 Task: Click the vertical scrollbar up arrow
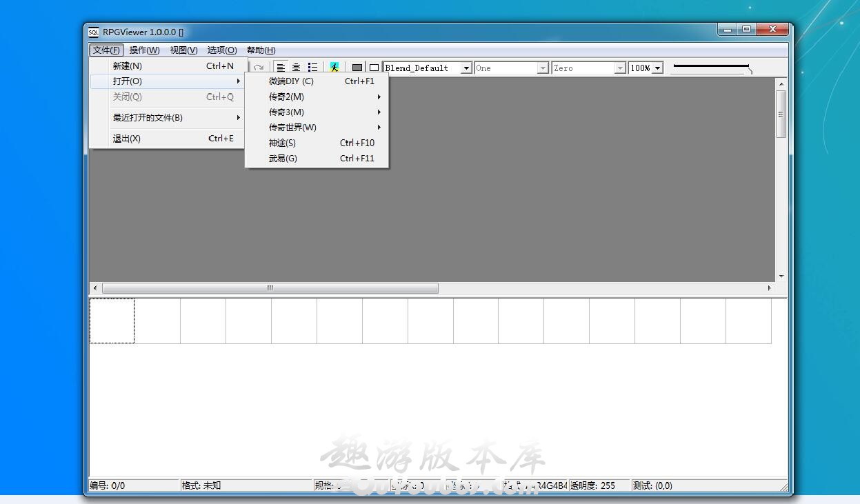click(781, 84)
